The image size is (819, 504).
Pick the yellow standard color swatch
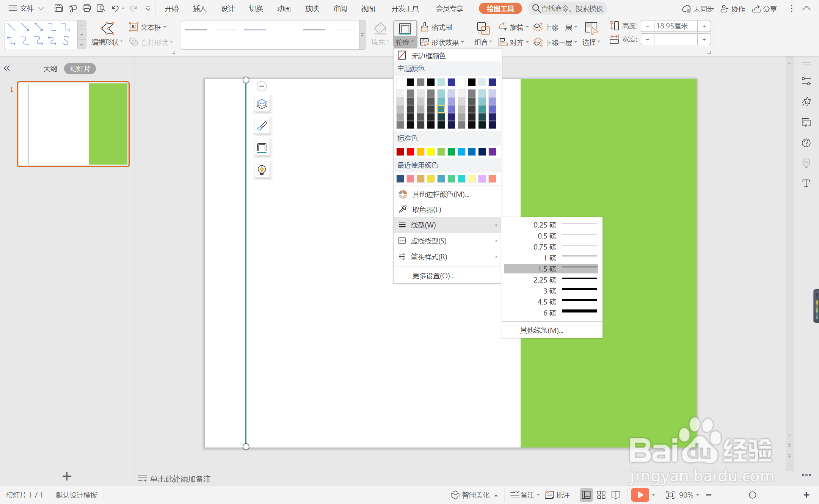tap(431, 152)
